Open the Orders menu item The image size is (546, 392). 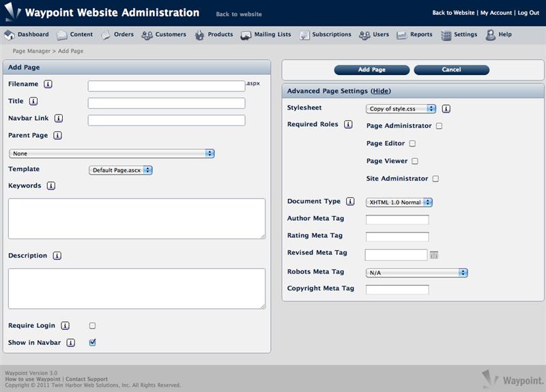click(x=124, y=35)
